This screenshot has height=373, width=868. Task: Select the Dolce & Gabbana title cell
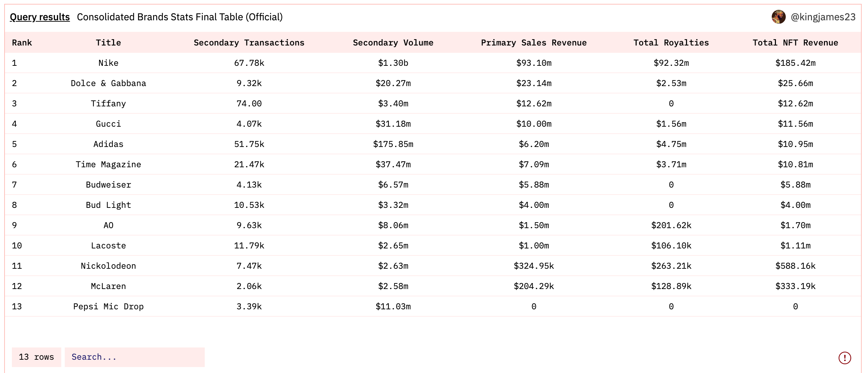pyautogui.click(x=108, y=83)
